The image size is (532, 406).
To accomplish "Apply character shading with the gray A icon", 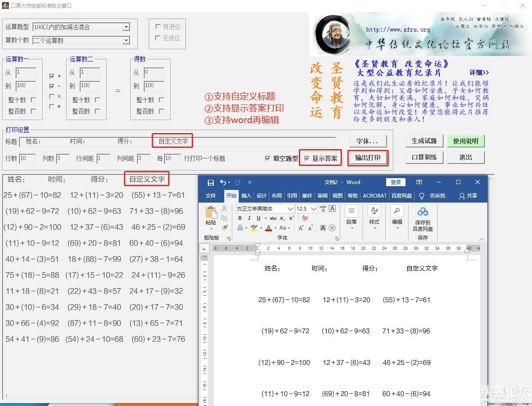I will click(x=323, y=228).
